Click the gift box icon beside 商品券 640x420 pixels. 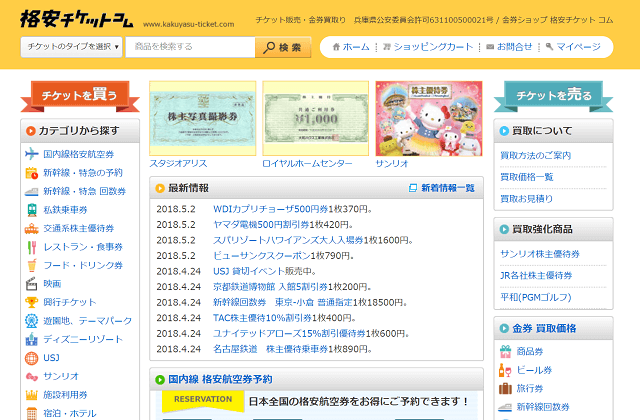tap(505, 351)
